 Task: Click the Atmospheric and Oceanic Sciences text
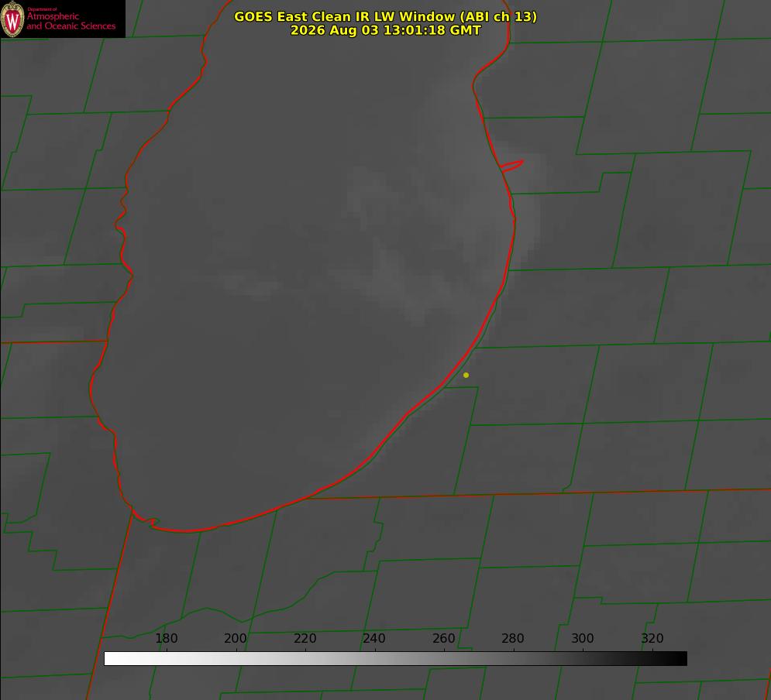point(71,21)
